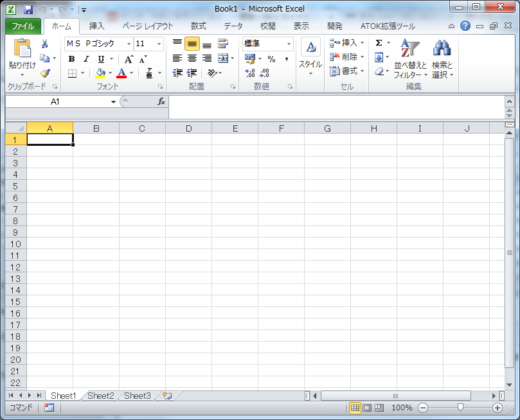The height and width of the screenshot is (420, 520).
Task: Click the Increase Decimal icon
Action: [250, 73]
